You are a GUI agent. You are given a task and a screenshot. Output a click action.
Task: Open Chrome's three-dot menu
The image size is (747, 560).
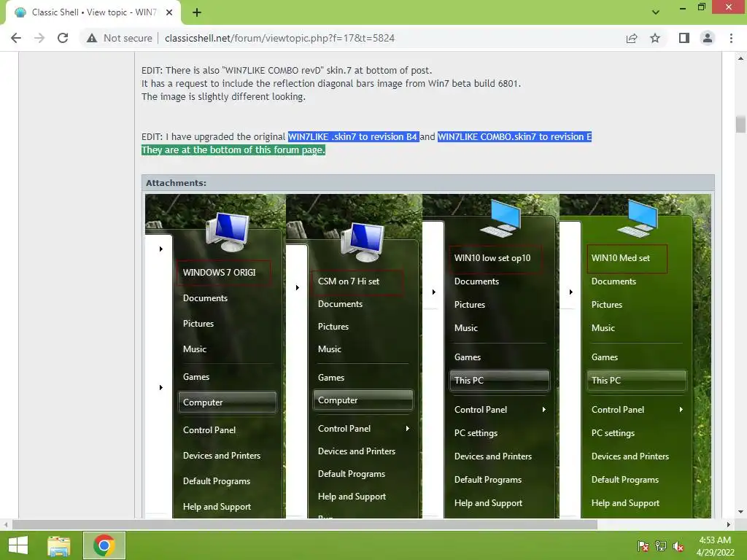click(x=731, y=38)
